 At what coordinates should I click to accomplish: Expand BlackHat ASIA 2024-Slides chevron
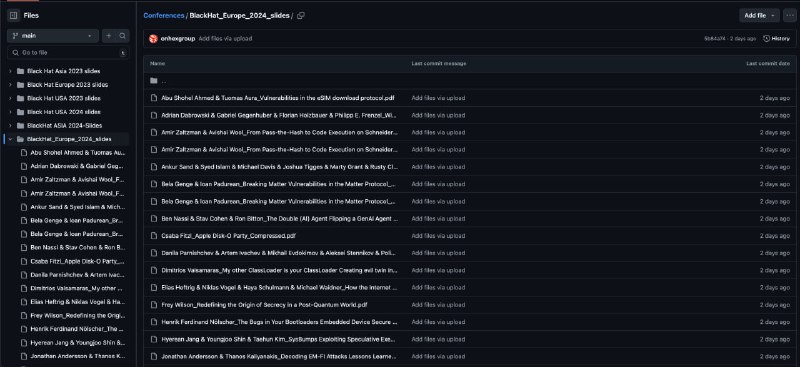[10, 126]
